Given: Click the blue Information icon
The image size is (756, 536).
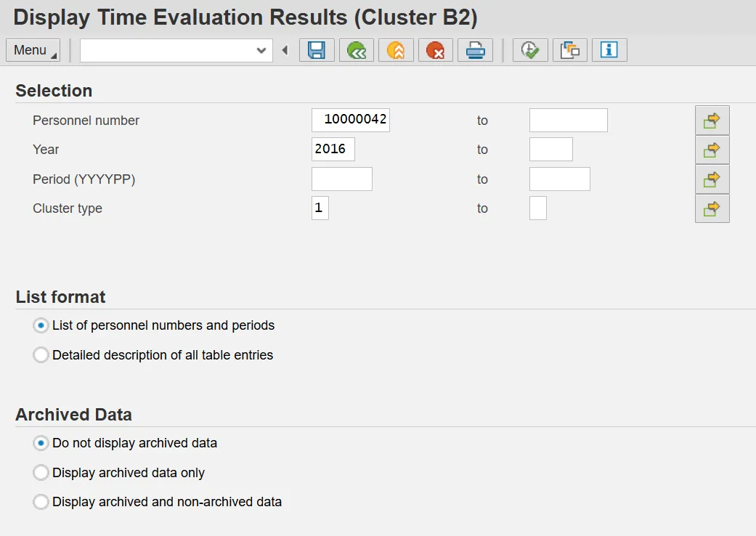Looking at the screenshot, I should click(609, 50).
